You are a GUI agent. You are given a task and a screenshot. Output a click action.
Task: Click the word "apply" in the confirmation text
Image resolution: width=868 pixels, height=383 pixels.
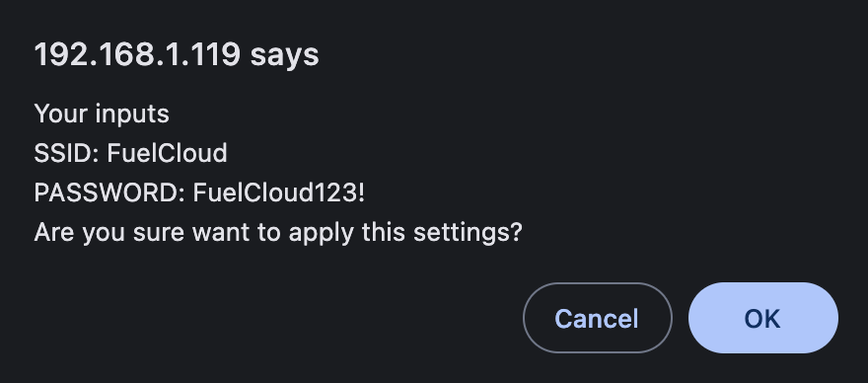322,234
